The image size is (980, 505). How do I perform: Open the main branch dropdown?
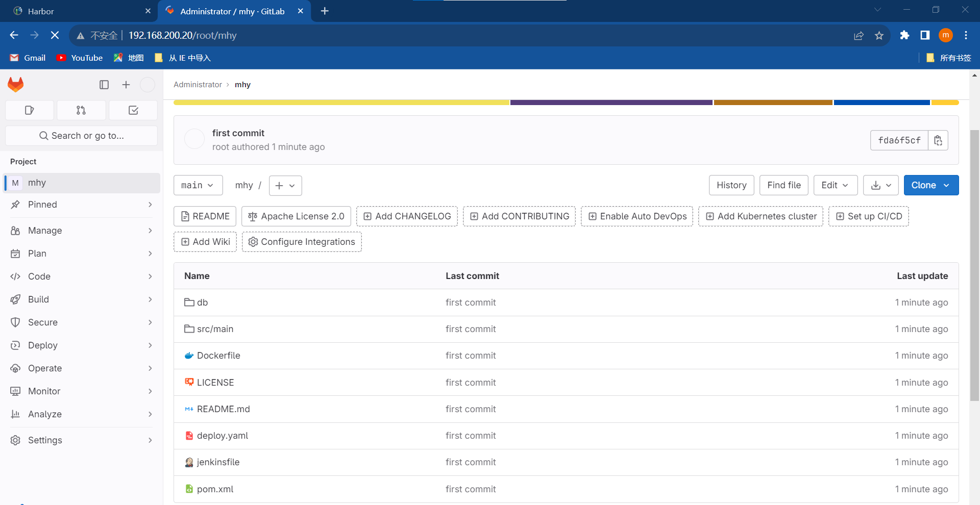click(198, 185)
